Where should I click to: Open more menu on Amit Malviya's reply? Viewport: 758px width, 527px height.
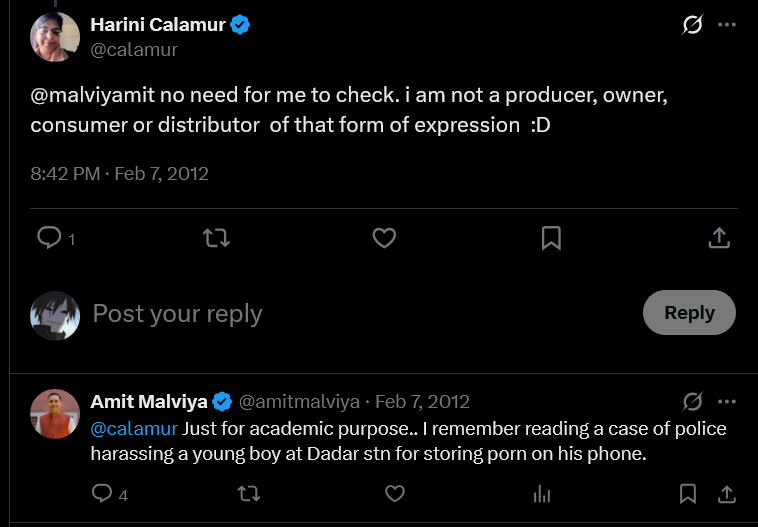click(x=727, y=401)
